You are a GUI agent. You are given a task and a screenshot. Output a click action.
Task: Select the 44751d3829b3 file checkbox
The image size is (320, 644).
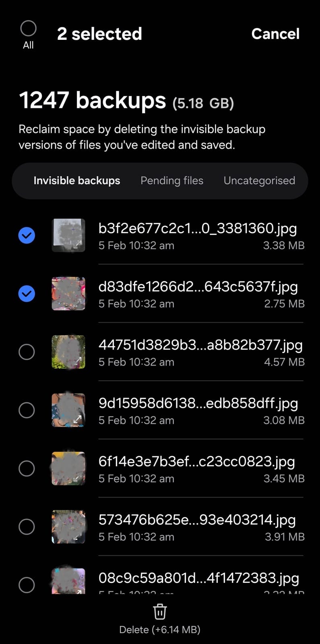click(x=27, y=352)
